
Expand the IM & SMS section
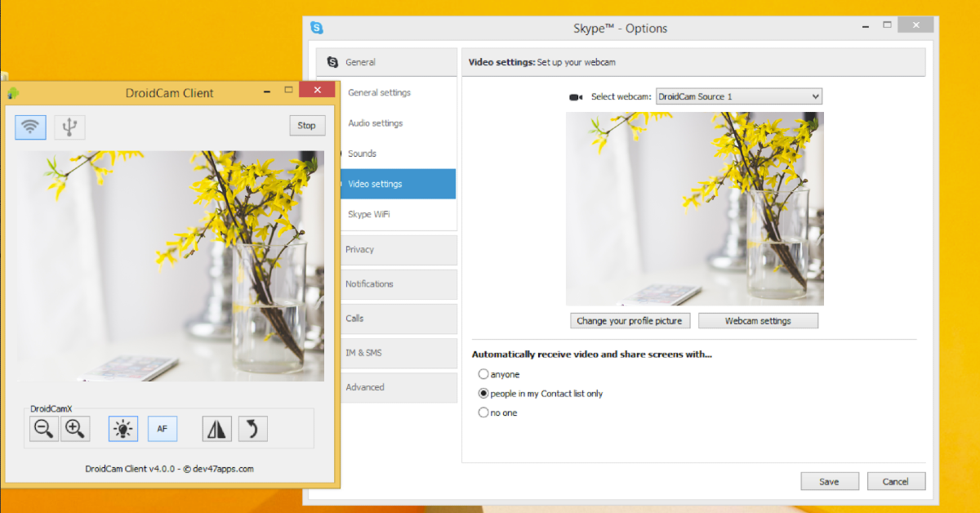click(x=397, y=353)
